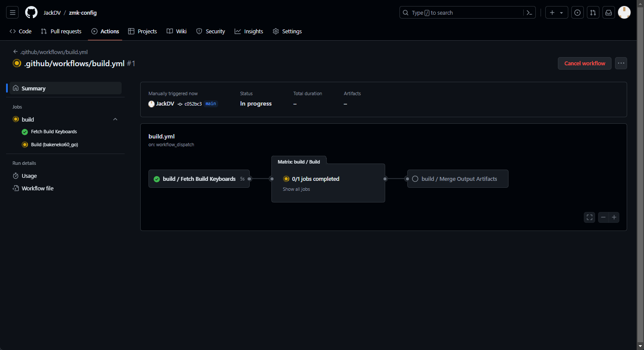Open the create new plus dropdown
Screen dimensions: 644x350
tap(556, 13)
